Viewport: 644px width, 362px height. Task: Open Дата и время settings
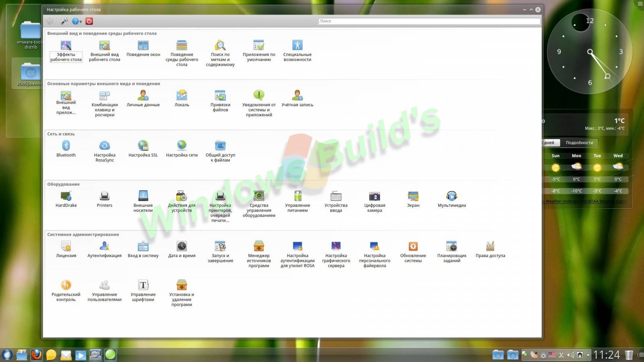pyautogui.click(x=182, y=250)
